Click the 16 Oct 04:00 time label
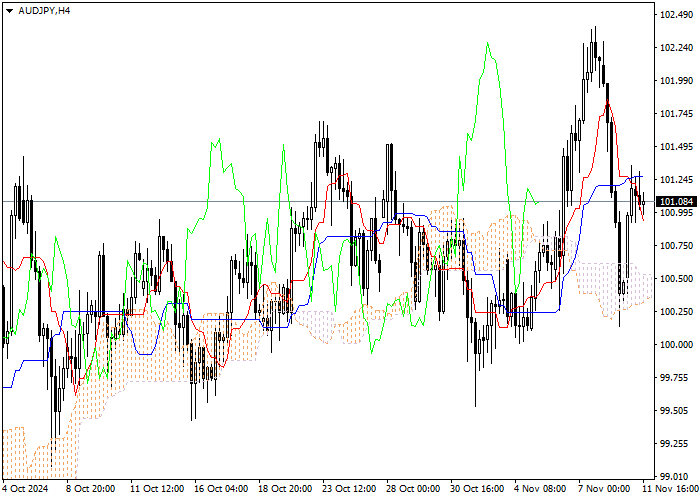The height and width of the screenshot is (500, 700). (x=221, y=489)
